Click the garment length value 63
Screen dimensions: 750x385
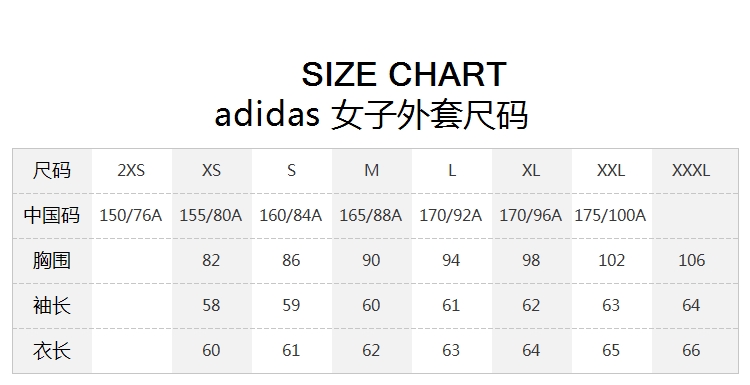[x=451, y=350]
